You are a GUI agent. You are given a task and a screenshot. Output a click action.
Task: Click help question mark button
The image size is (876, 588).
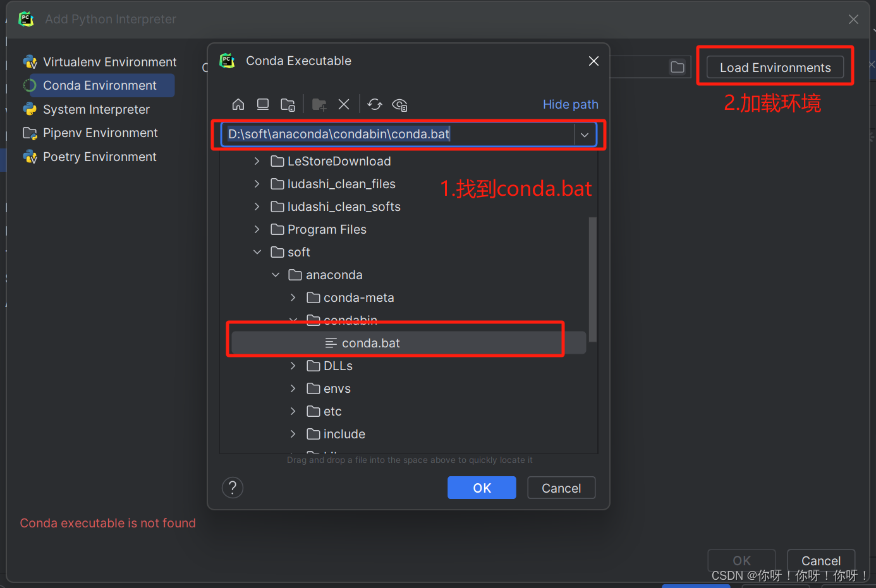(233, 488)
